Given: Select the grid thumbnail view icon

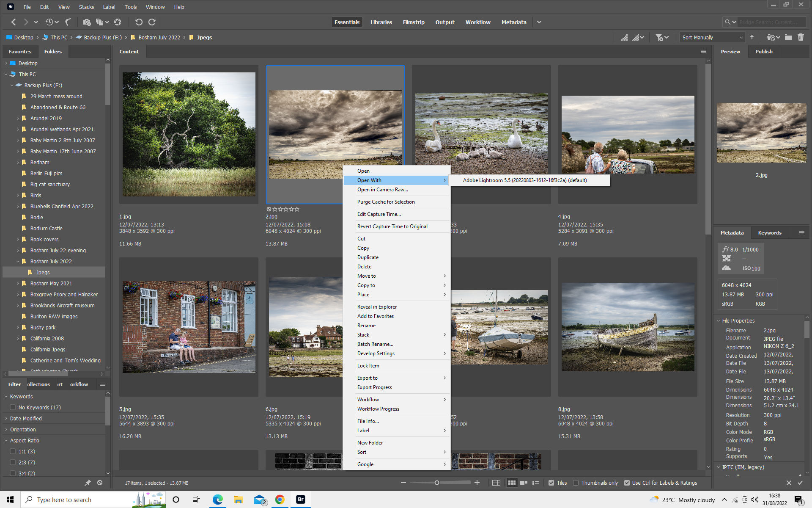Looking at the screenshot, I should pyautogui.click(x=512, y=483).
